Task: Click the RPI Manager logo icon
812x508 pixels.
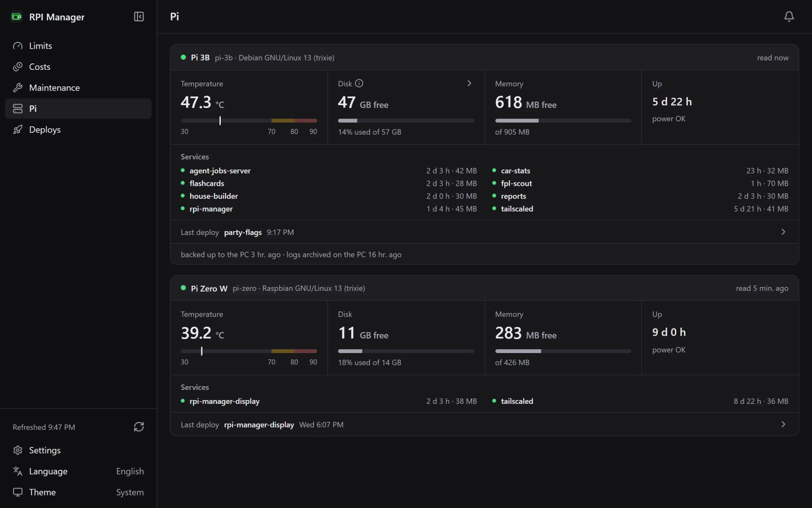Action: [x=16, y=17]
